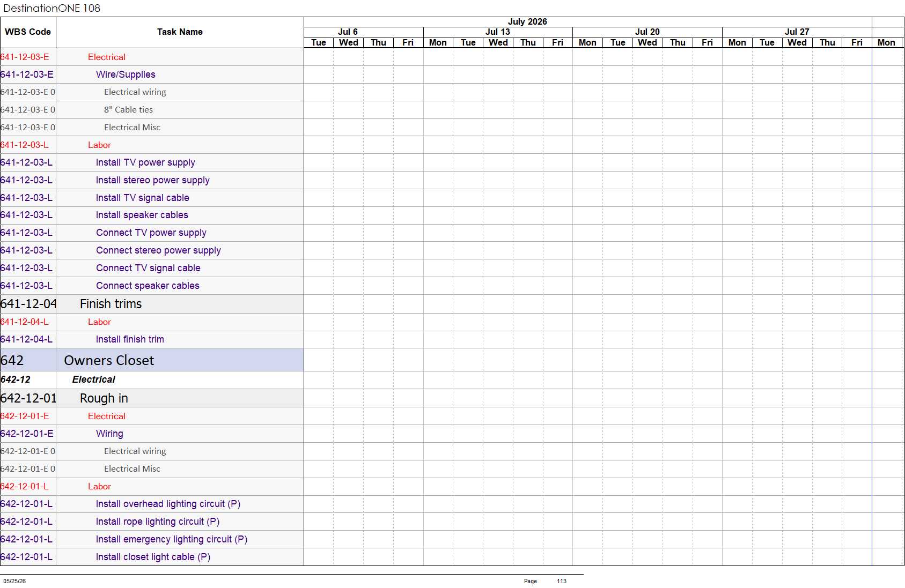Screen dimensions: 905x588
Task: Click the Owners Closet section row
Action: coord(152,360)
